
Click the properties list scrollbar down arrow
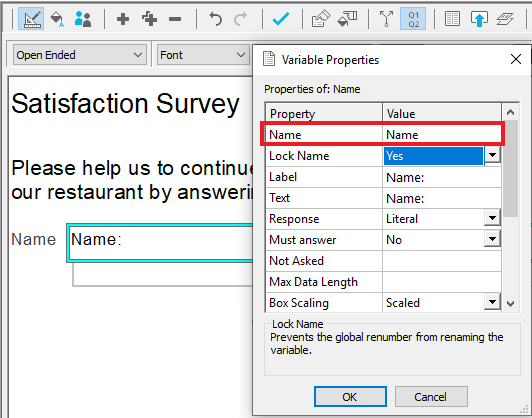pos(511,304)
